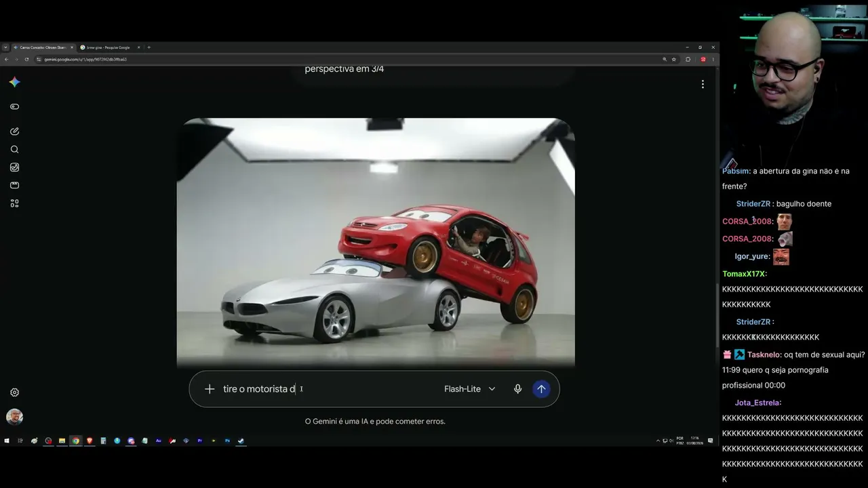The image size is (868, 488).
Task: Activate the microphone voice input
Action: click(x=517, y=389)
